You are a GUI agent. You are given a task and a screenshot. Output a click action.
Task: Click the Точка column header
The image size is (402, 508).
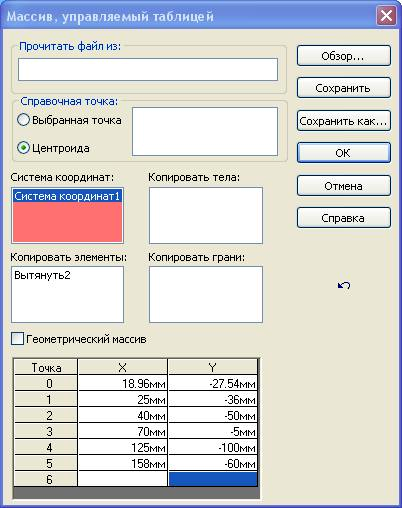click(x=46, y=367)
